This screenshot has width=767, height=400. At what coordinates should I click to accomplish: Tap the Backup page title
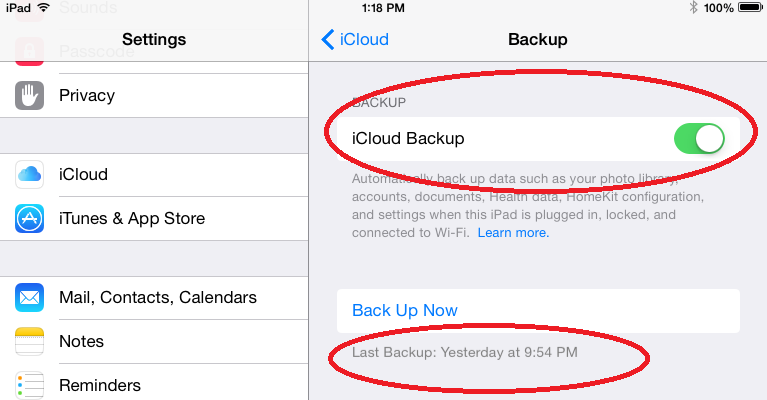pyautogui.click(x=537, y=40)
